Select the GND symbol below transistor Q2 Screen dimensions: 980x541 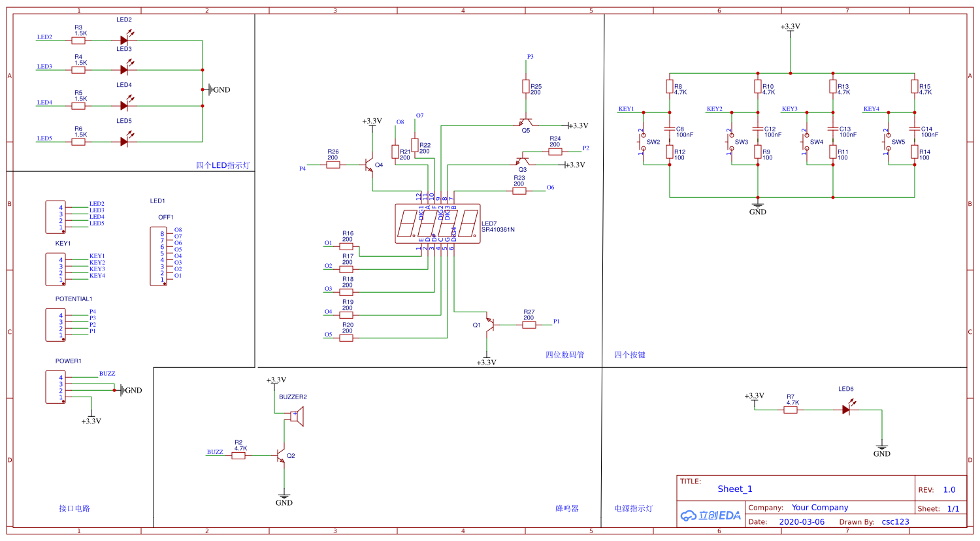point(284,499)
